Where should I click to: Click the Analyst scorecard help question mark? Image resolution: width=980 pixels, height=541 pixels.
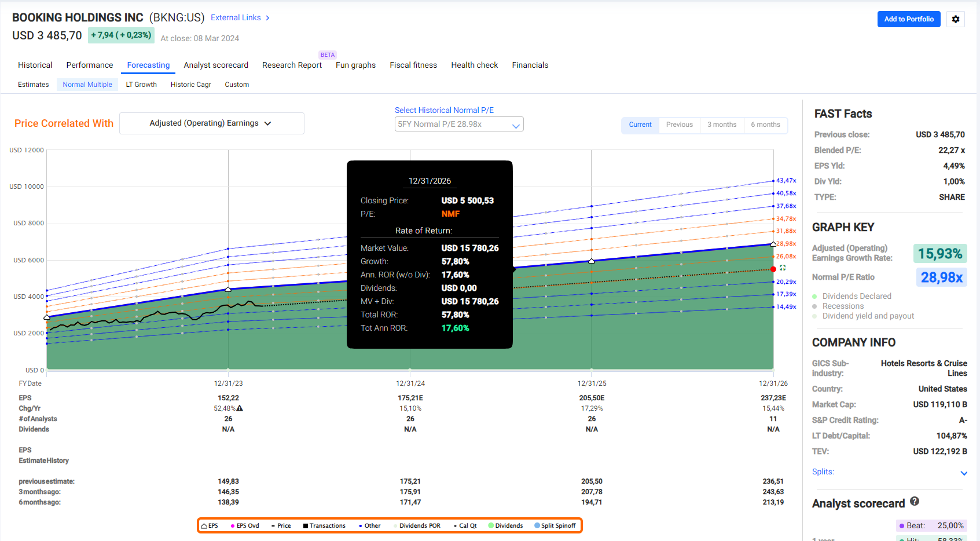tap(915, 502)
